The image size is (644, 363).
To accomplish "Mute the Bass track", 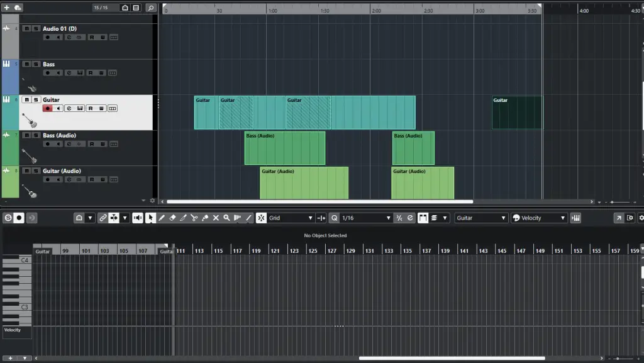I will (26, 64).
